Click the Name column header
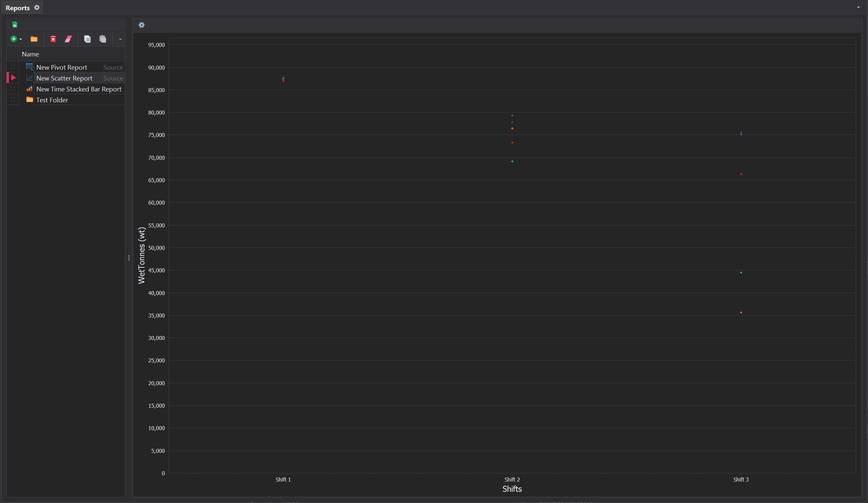The height and width of the screenshot is (503, 868). pyautogui.click(x=30, y=54)
